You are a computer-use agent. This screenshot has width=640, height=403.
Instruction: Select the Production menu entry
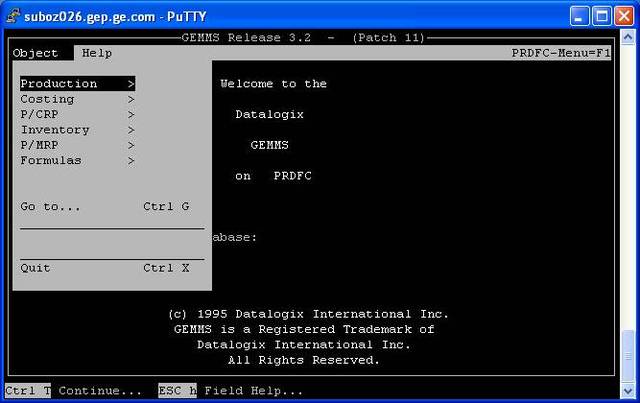pos(78,84)
